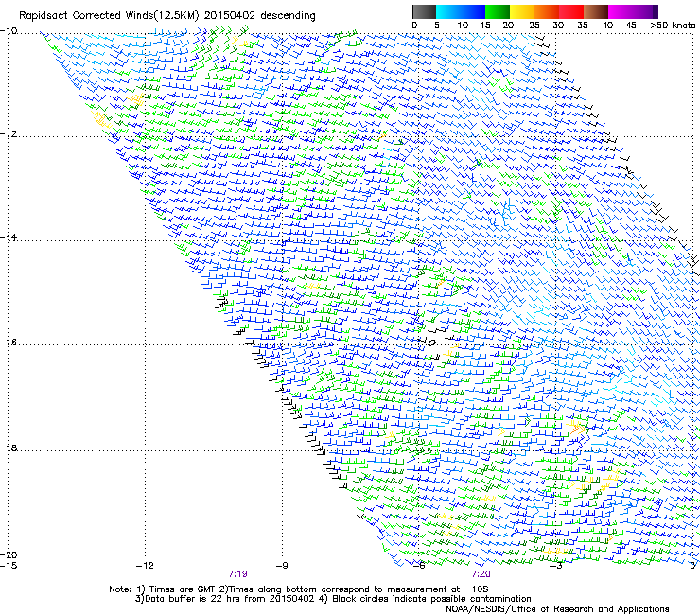The height and width of the screenshot is (615, 700).
Task: Click the red 30-35 knots legend segment
Action: (571, 11)
